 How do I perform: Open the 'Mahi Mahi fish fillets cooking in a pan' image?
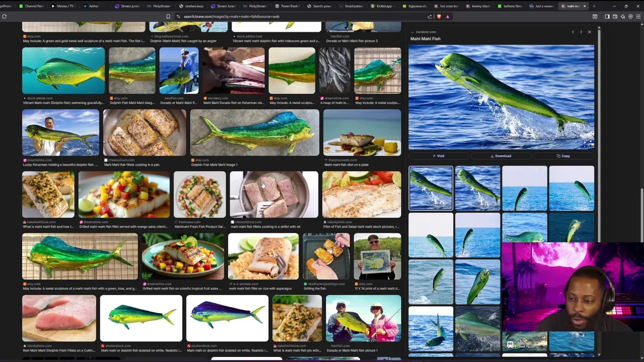click(144, 133)
